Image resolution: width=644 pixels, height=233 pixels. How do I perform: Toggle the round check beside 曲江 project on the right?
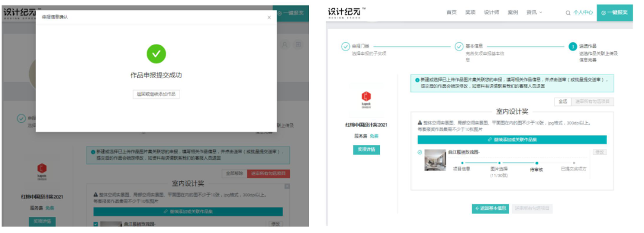tap(420, 152)
